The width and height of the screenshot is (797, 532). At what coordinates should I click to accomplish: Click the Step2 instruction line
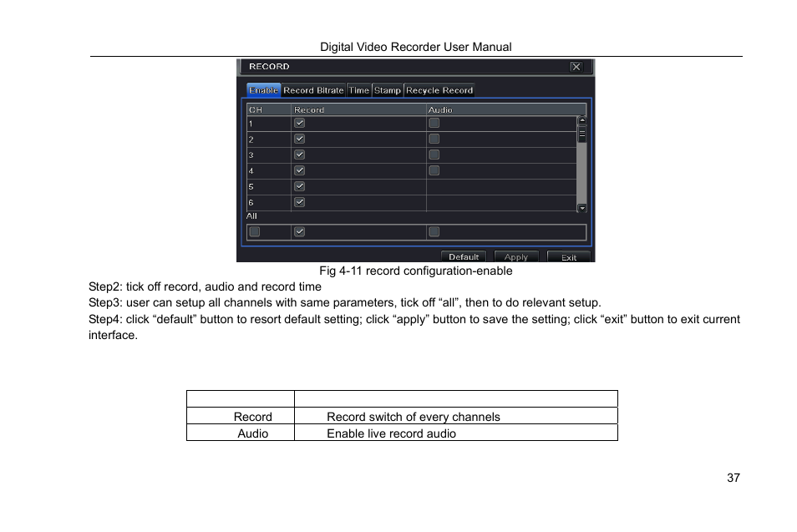point(205,286)
